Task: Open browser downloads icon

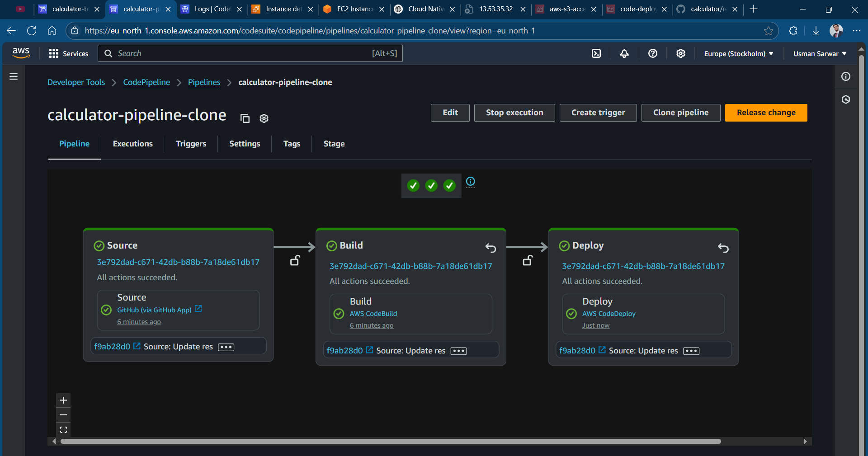Action: [816, 31]
